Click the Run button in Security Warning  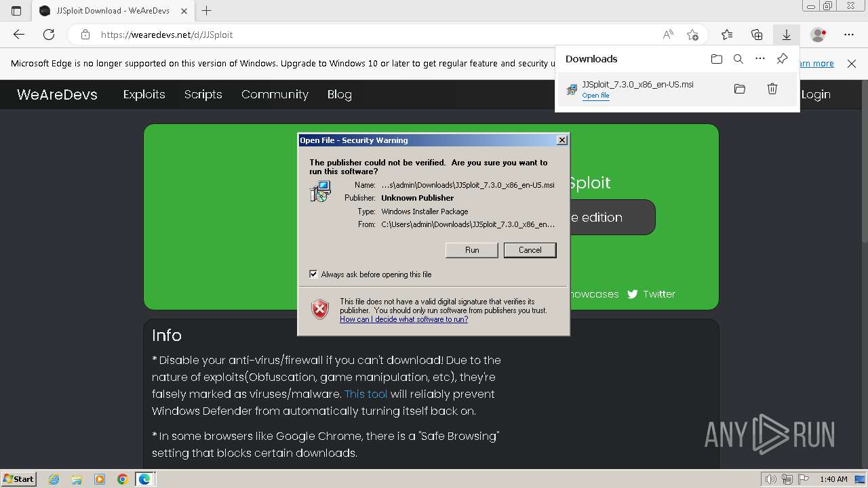pyautogui.click(x=472, y=250)
